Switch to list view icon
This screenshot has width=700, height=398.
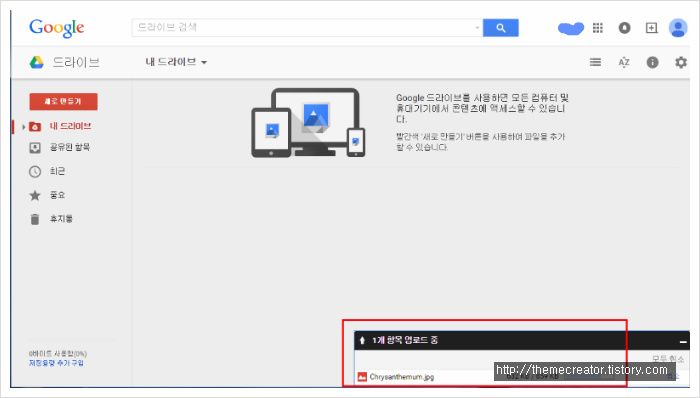[595, 62]
